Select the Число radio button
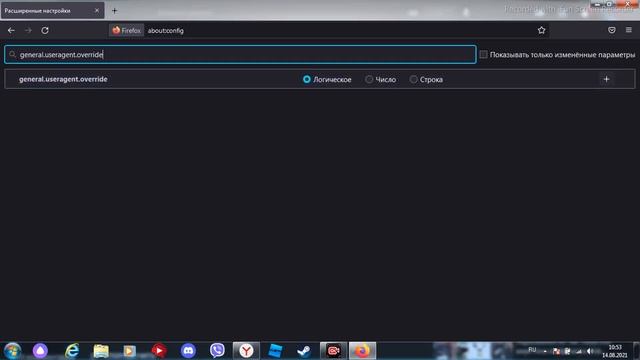640x360 pixels. tap(369, 79)
